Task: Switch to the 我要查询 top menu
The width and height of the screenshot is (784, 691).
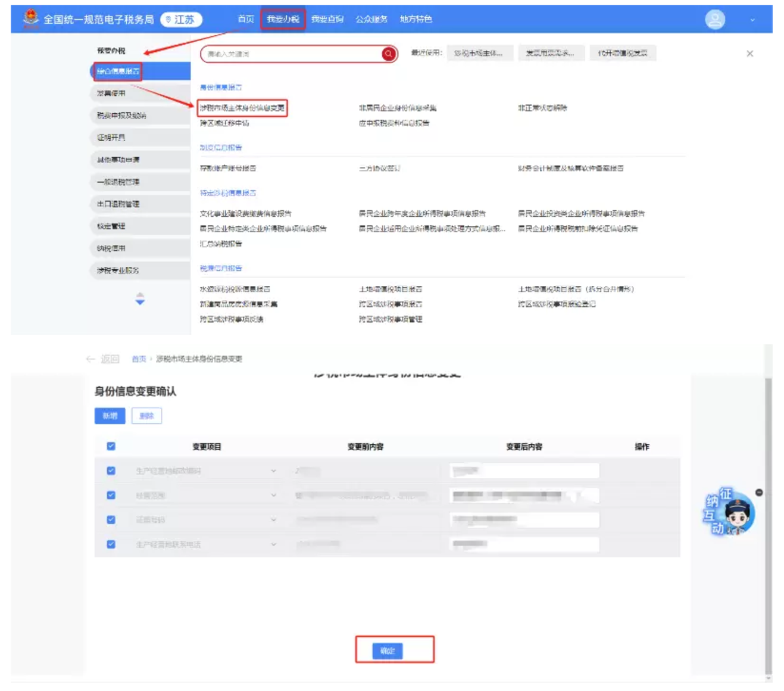Action: coord(327,19)
